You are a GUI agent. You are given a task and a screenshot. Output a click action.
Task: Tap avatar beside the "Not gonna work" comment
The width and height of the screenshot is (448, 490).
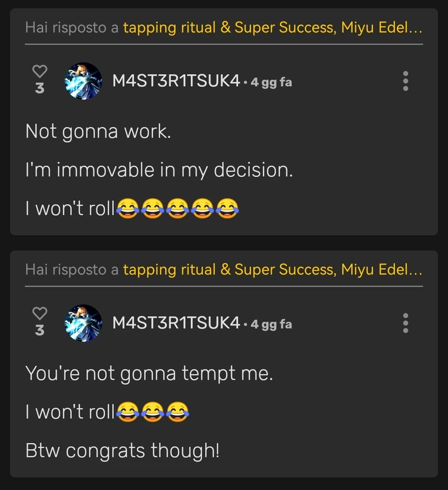[83, 81]
